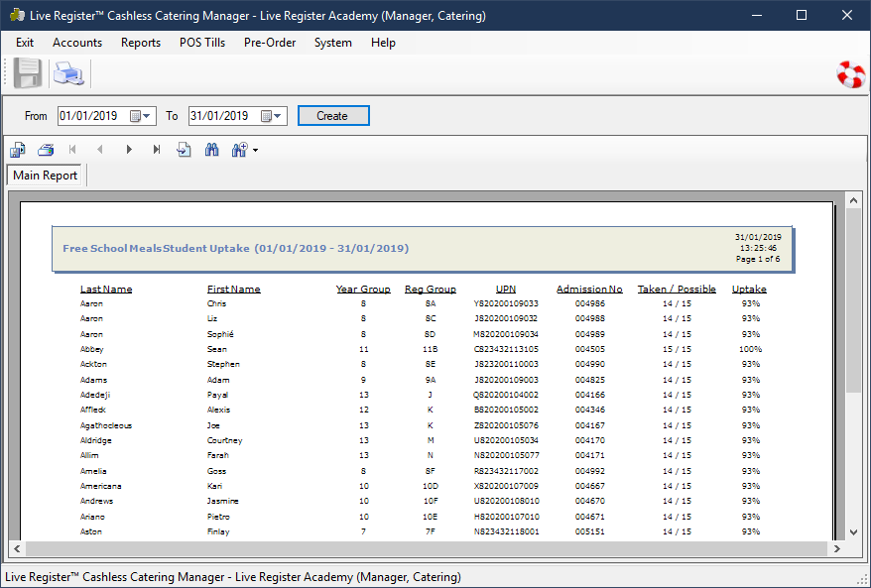Click the Admission No column header
Viewport: 871px width, 588px height.
[x=589, y=289]
